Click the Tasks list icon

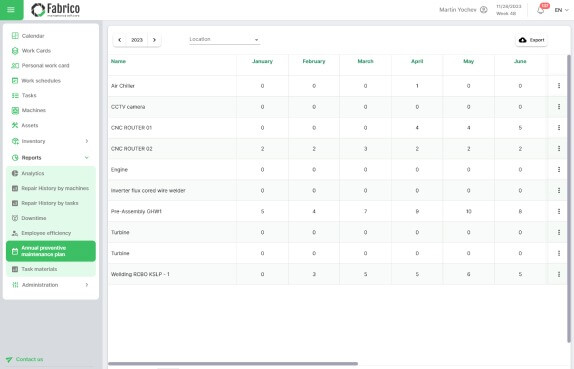coord(15,96)
